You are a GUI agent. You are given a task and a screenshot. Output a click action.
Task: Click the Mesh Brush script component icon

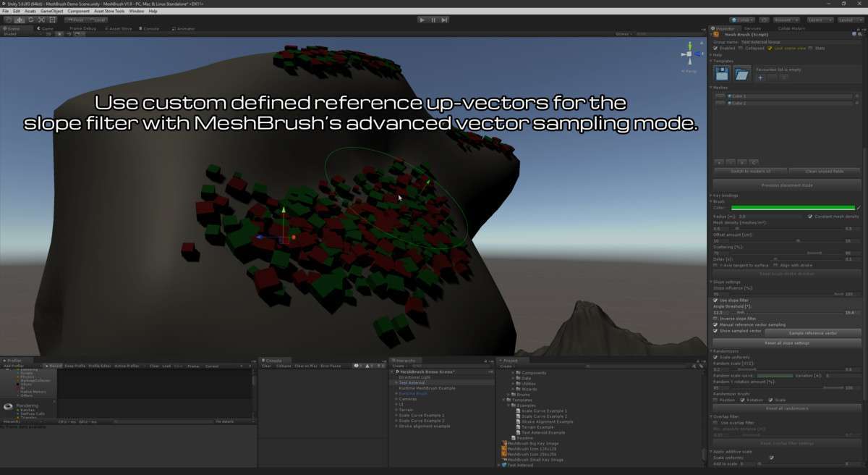[x=716, y=34]
